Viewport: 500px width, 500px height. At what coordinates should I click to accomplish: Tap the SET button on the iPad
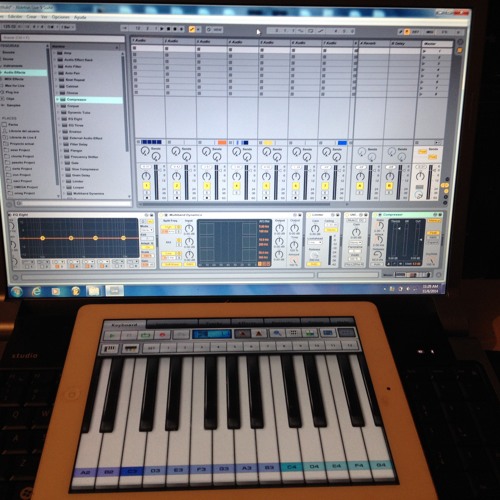coord(151,348)
